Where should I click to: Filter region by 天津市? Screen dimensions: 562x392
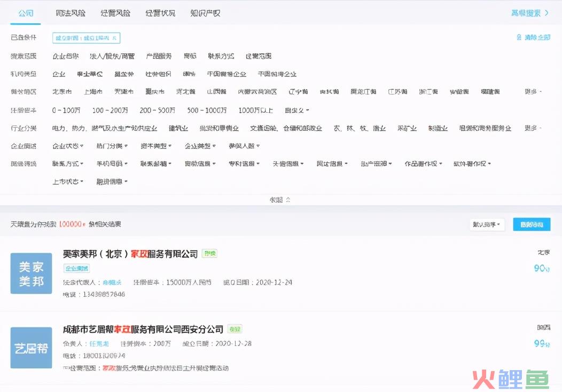(x=124, y=92)
